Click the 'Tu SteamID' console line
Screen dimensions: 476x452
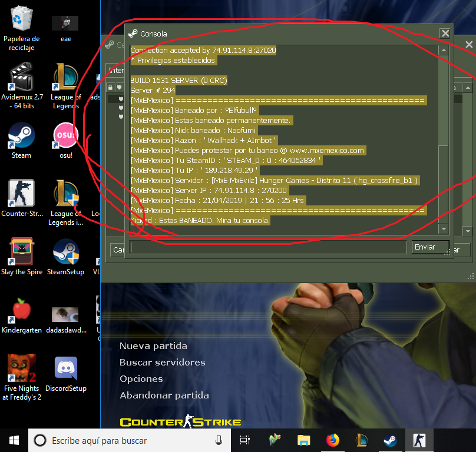coord(226,161)
